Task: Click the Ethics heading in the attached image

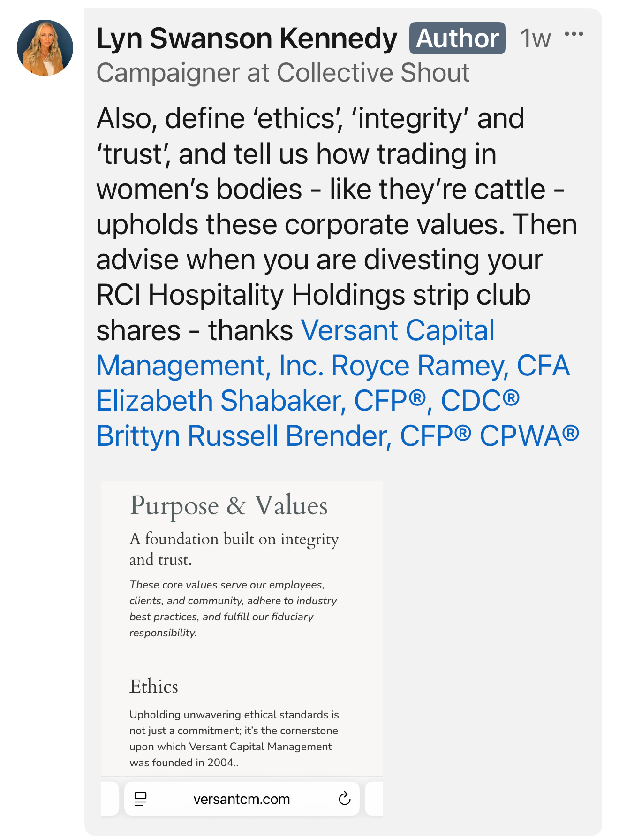Action: pos(154,687)
